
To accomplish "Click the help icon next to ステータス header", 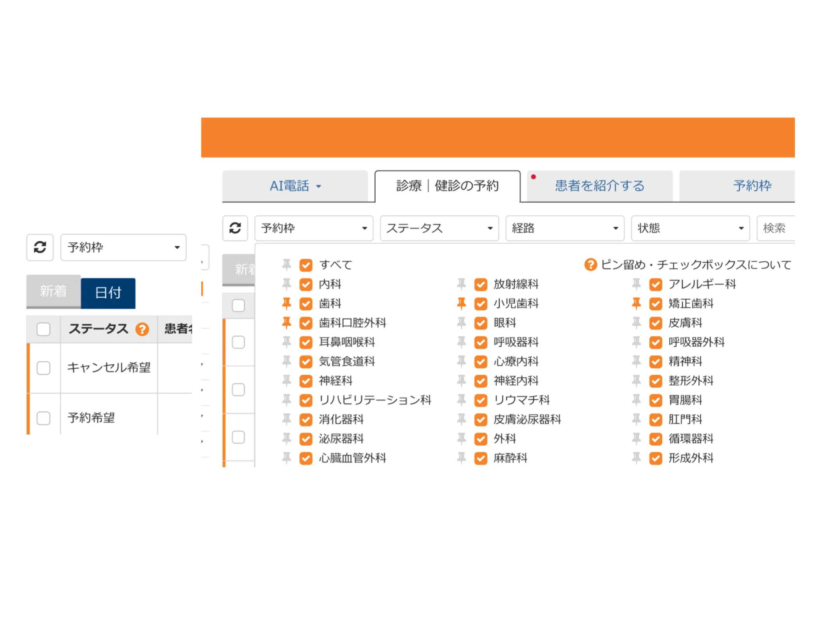I will (142, 329).
